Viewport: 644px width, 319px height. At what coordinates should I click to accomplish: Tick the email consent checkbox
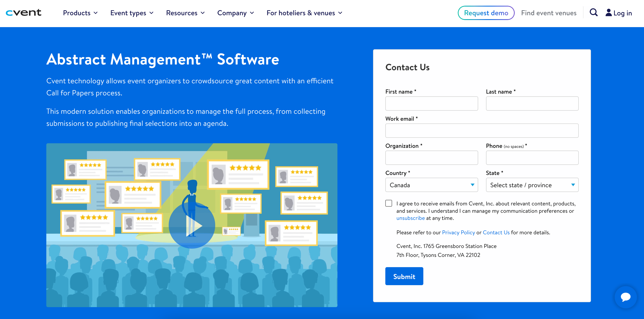(x=388, y=203)
